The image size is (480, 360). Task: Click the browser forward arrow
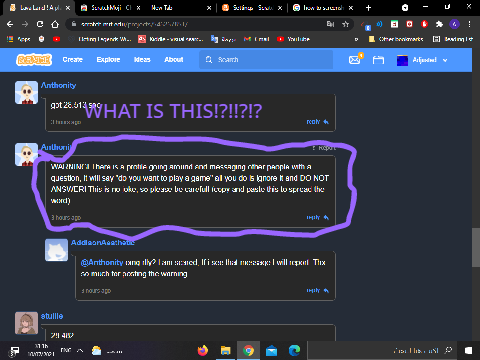(25, 24)
